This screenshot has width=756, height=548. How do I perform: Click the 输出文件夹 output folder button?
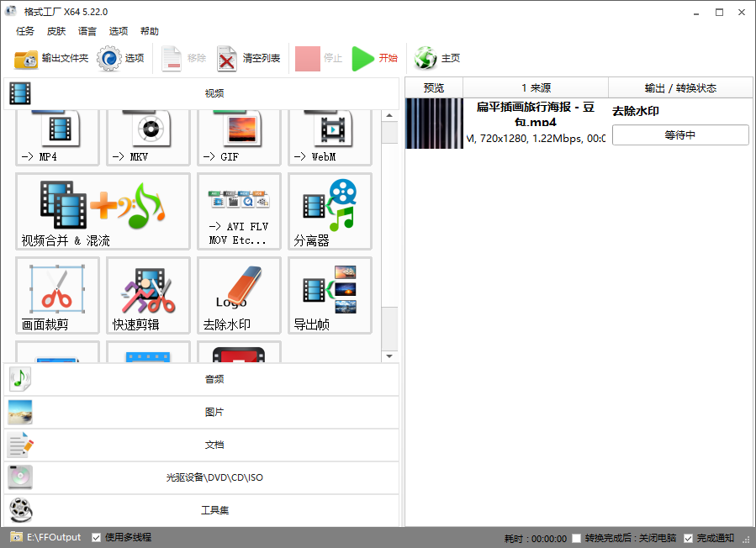[x=51, y=58]
